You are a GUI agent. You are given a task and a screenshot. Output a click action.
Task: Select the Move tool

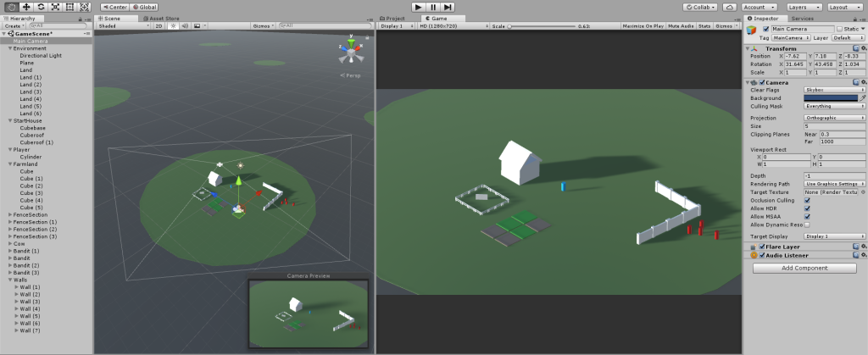(x=25, y=7)
